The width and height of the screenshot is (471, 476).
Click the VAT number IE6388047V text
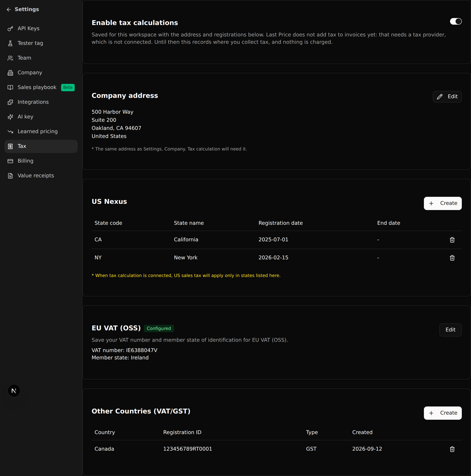(x=125, y=350)
